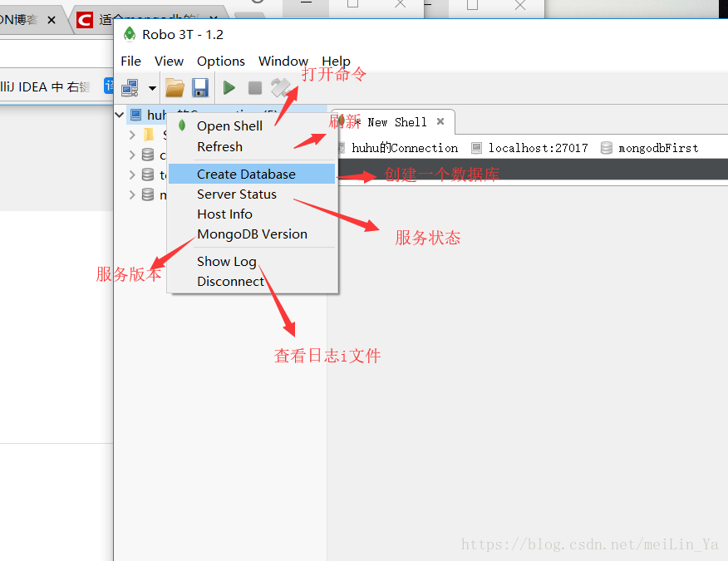Open the Options menu
The height and width of the screenshot is (561, 728).
pyautogui.click(x=221, y=62)
